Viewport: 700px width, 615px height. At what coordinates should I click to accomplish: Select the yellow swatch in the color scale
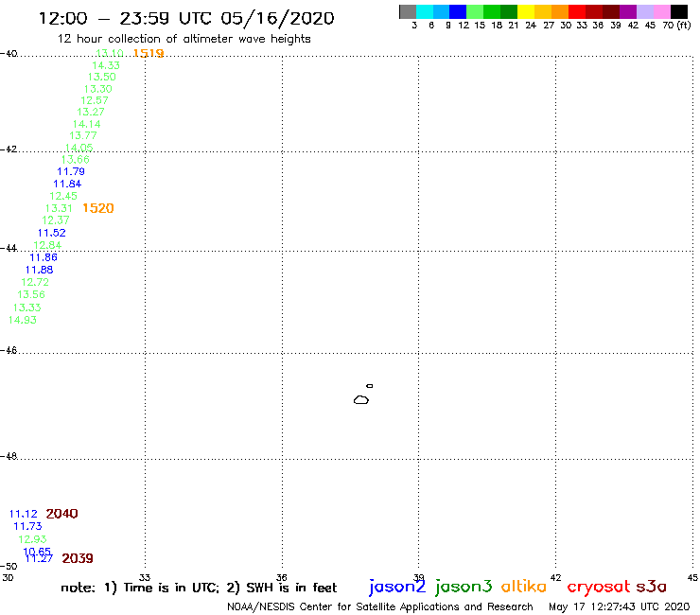click(x=526, y=11)
